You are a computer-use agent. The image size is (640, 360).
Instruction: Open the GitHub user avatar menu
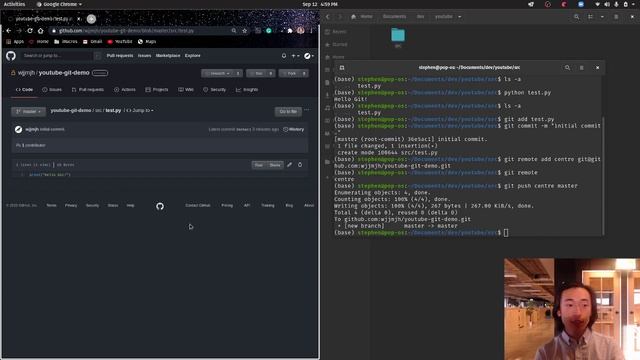point(309,56)
